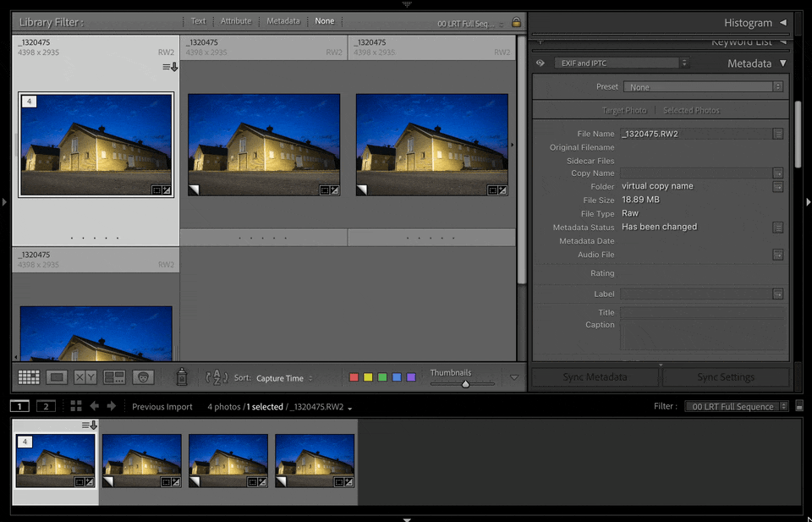Click the red color label swatch
812x522 pixels.
click(x=354, y=377)
